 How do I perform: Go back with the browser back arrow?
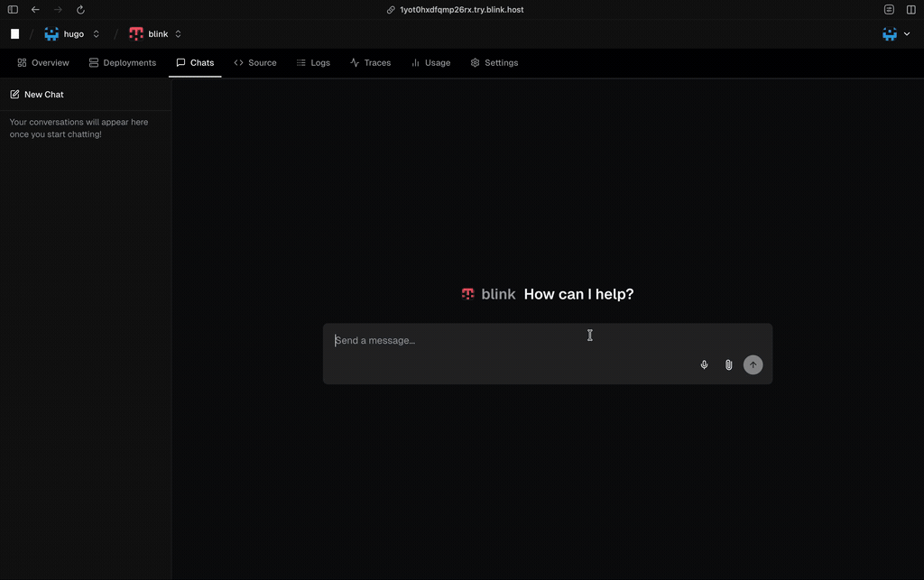[x=35, y=10]
